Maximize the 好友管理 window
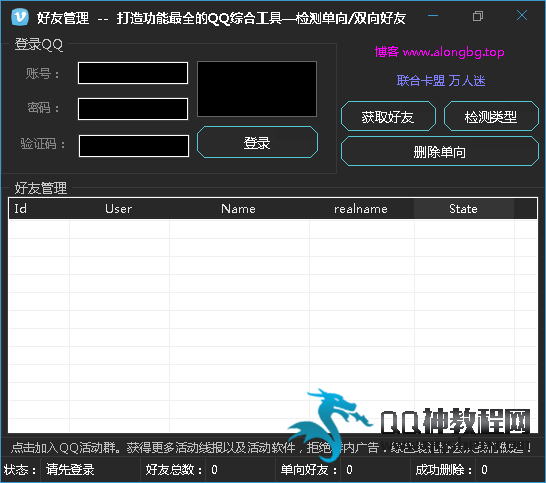 [478, 16]
